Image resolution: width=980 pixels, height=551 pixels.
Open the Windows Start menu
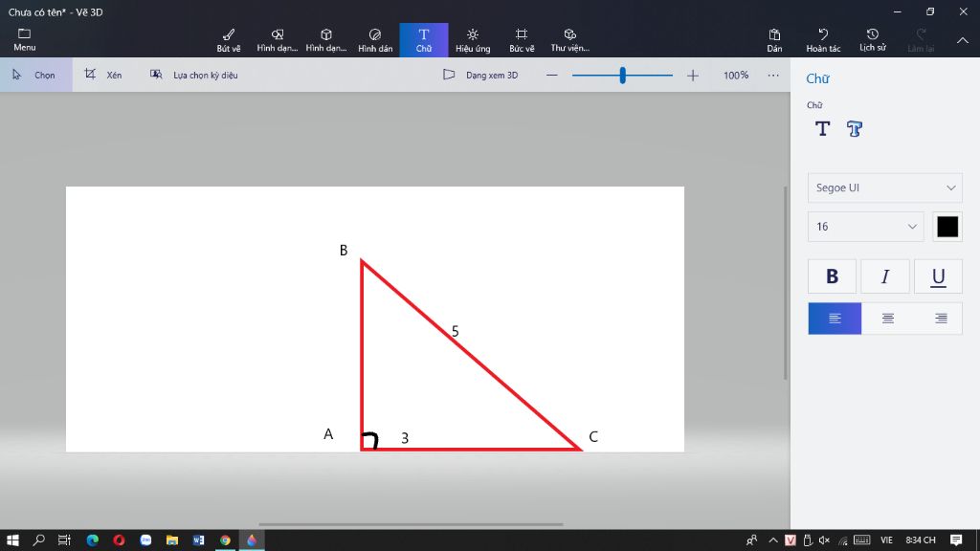(12, 540)
